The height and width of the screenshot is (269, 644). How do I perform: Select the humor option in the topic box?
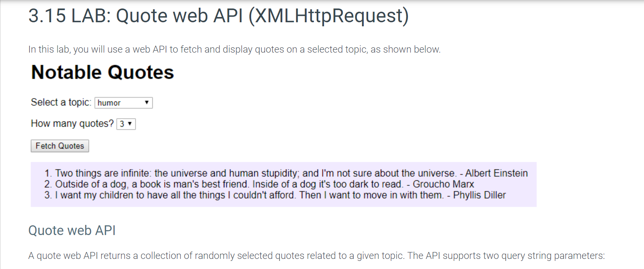click(109, 103)
